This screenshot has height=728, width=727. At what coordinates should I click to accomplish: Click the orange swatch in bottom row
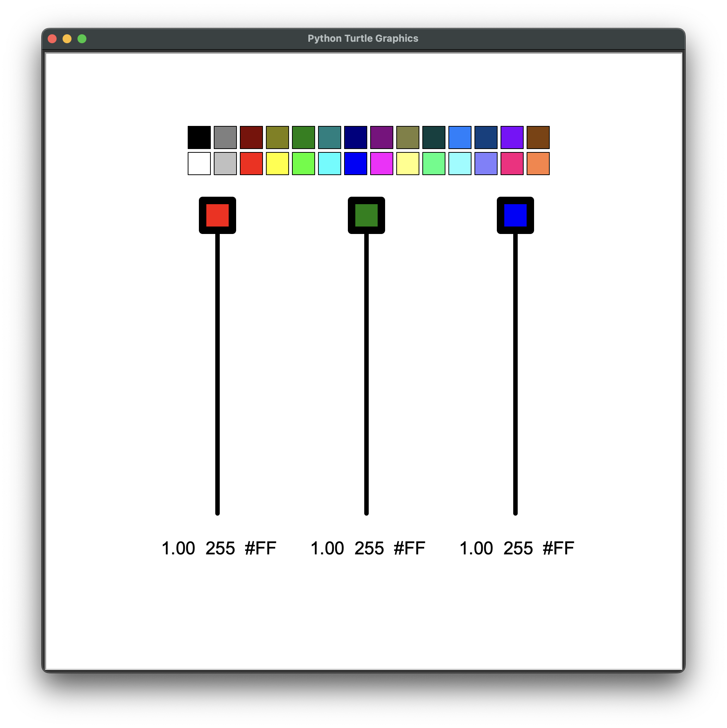[538, 164]
